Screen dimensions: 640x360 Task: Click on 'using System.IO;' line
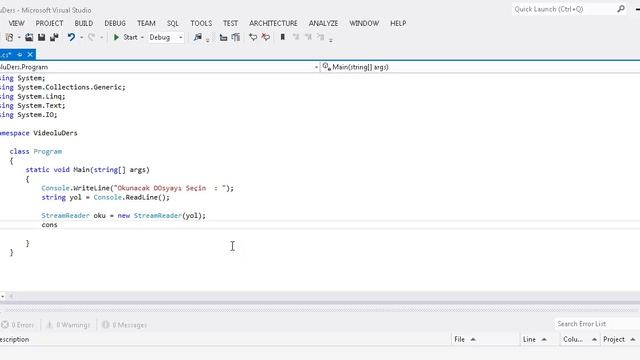[x=29, y=115]
